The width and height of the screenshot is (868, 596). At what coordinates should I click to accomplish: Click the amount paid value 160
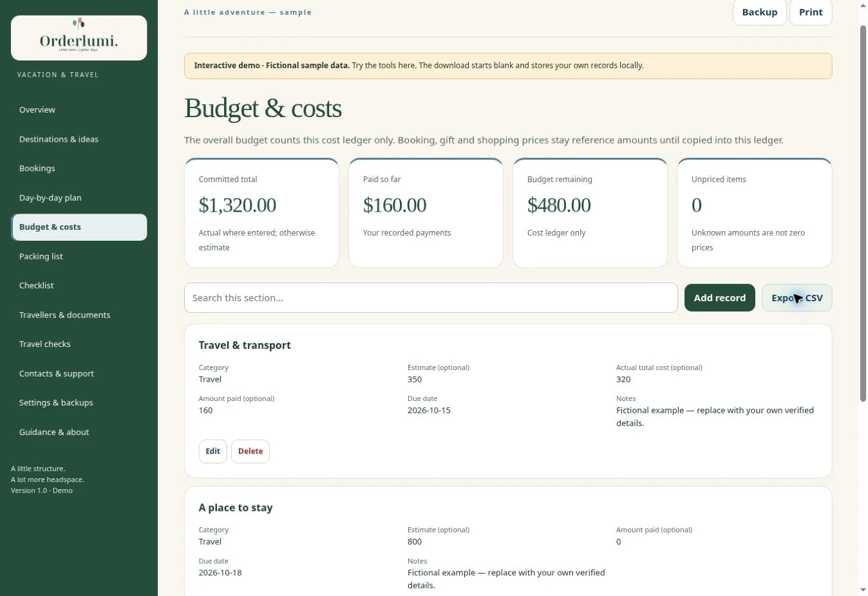pos(205,411)
